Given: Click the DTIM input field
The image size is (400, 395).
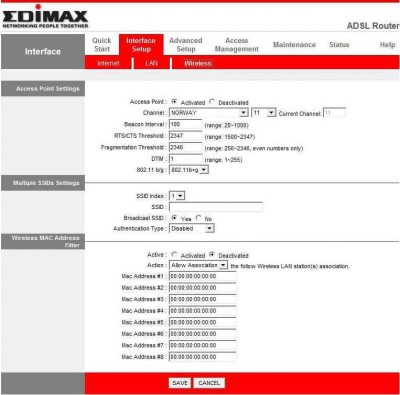Looking at the screenshot, I should click(x=186, y=159).
